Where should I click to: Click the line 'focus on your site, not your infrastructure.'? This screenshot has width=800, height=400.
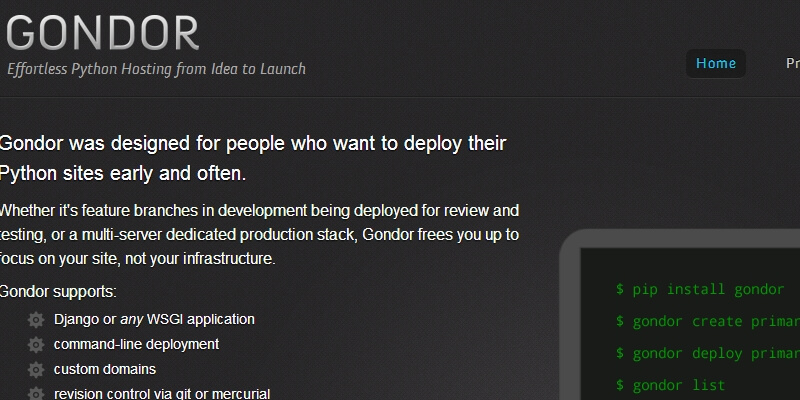(138, 259)
